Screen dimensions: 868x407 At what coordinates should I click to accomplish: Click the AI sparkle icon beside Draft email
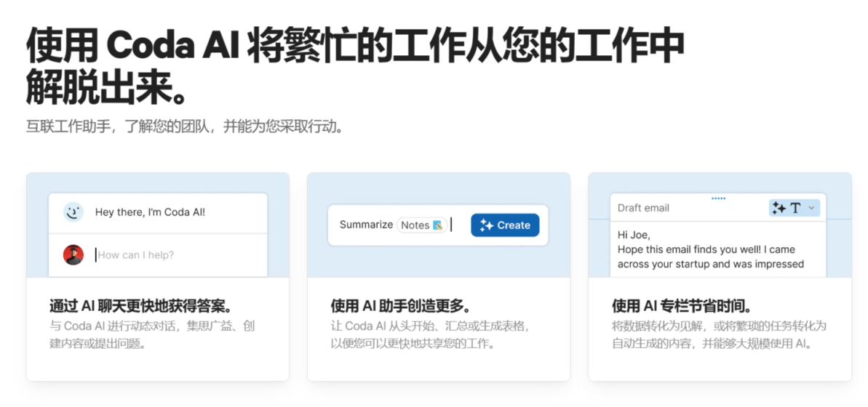point(779,208)
